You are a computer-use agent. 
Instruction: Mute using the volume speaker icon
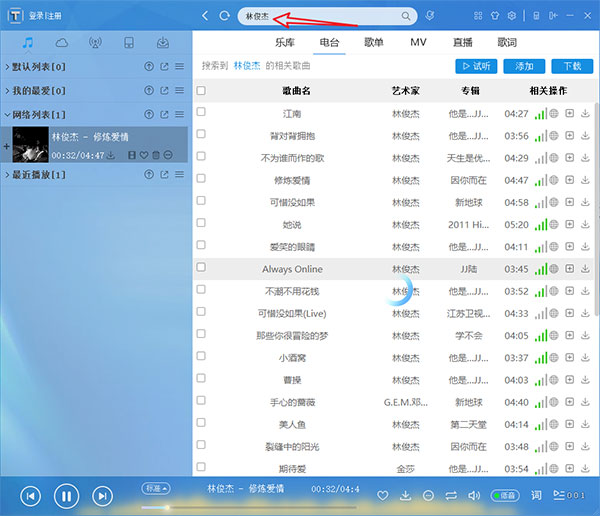[474, 496]
